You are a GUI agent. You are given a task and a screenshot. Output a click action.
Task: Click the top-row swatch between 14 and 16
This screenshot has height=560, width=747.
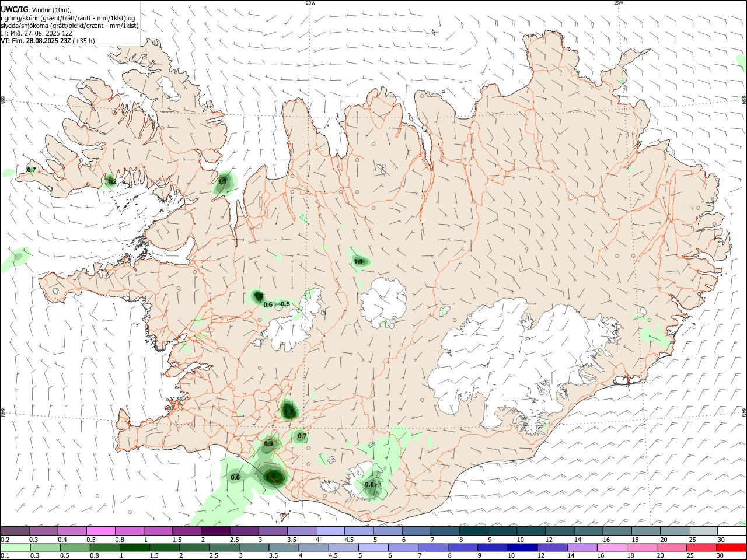(588, 531)
